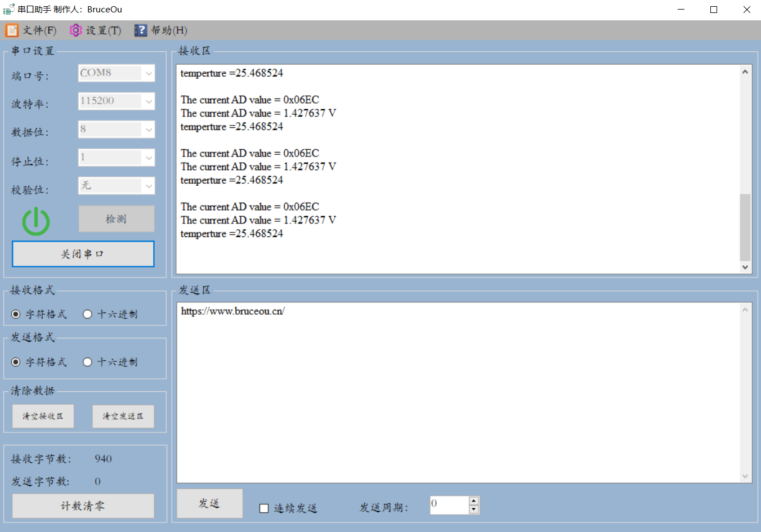761x532 pixels.
Task: Minimize the serial assistant window
Action: coord(682,10)
